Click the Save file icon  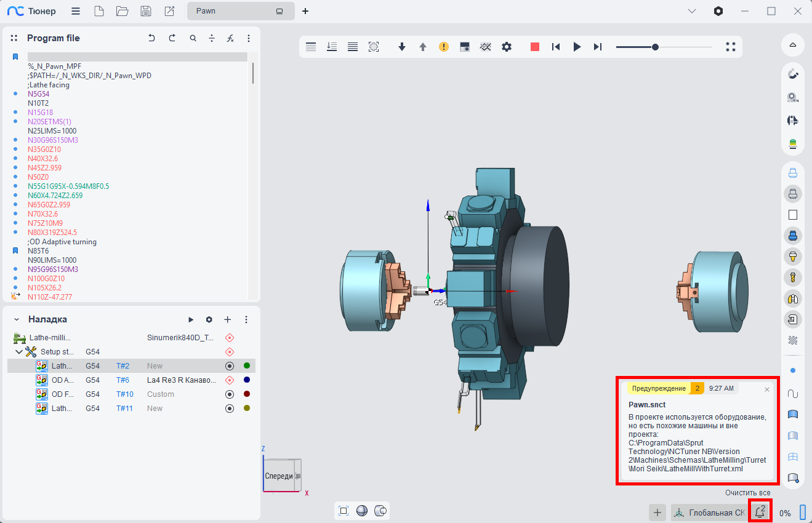click(146, 11)
